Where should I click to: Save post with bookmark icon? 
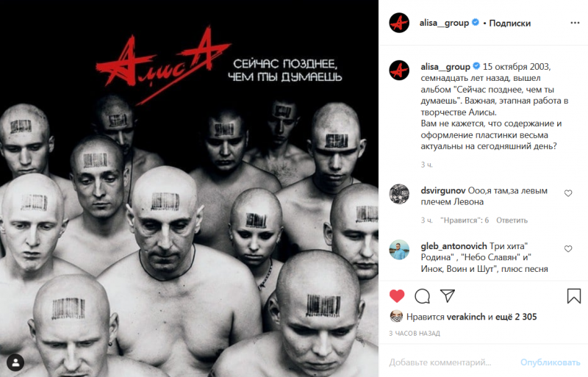[574, 296]
